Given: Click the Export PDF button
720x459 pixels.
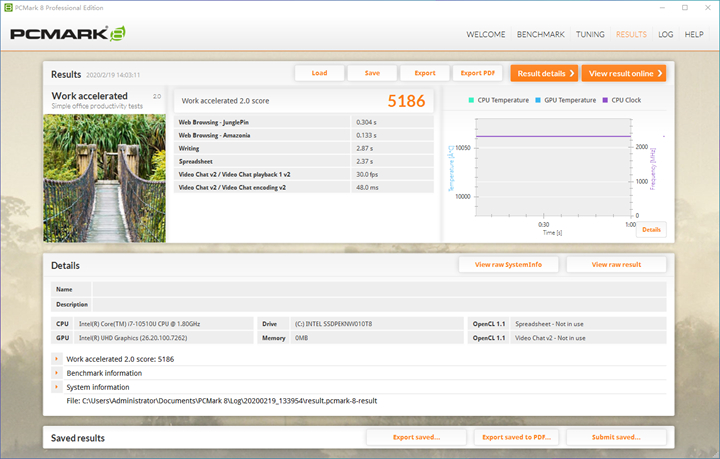Looking at the screenshot, I should coord(477,73).
